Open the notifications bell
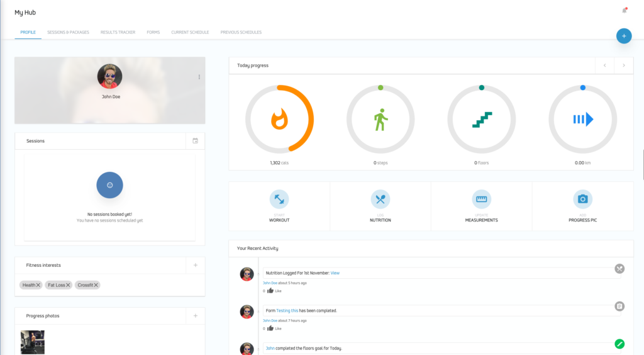644x355 pixels. (x=625, y=10)
